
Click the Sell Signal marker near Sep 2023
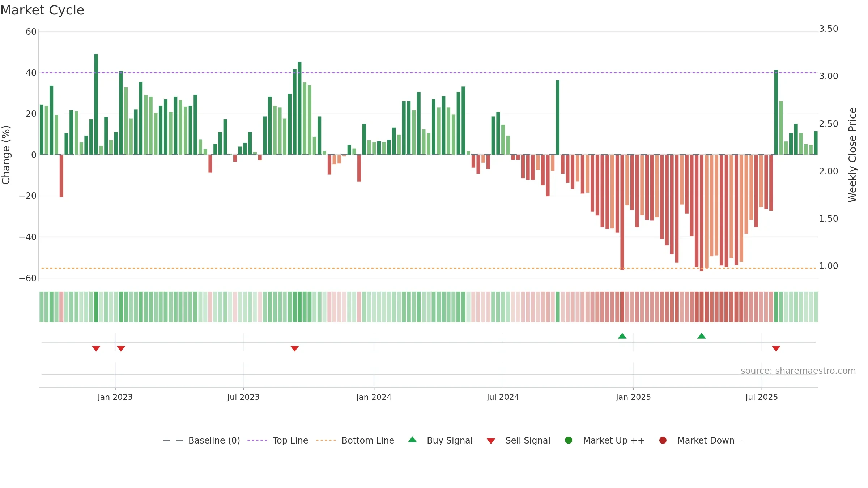[x=295, y=348]
